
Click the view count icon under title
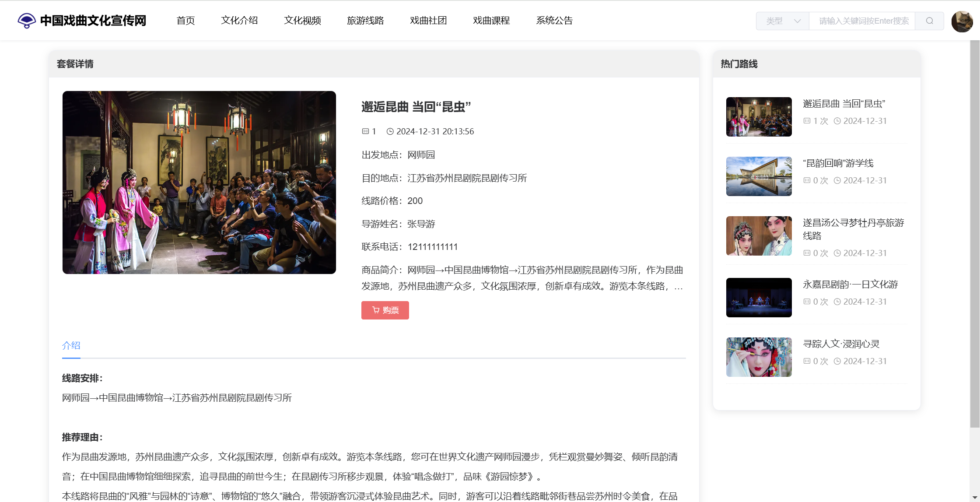tap(365, 131)
